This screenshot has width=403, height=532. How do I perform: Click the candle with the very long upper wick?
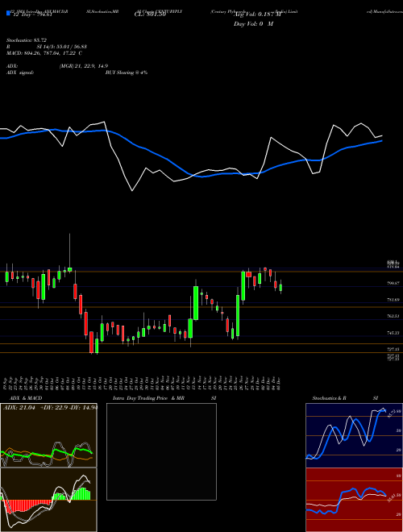[70, 269]
